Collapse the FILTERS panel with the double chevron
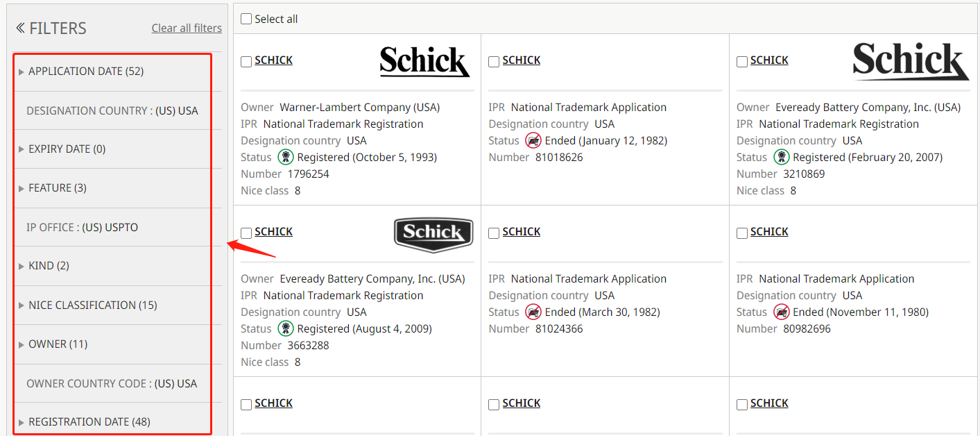The image size is (980, 436). click(21, 28)
